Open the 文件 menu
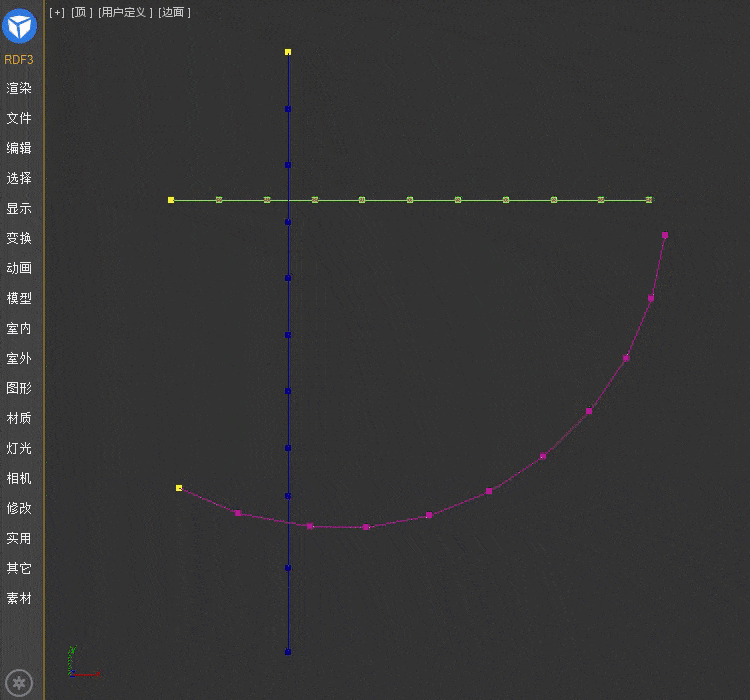The image size is (750, 700). click(x=19, y=118)
